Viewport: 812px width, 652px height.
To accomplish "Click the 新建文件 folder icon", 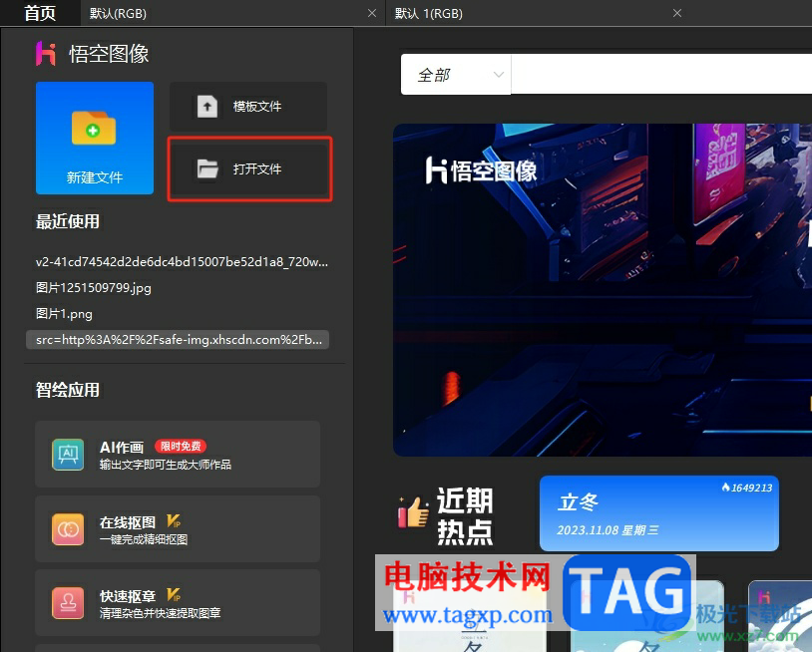I will (x=94, y=128).
